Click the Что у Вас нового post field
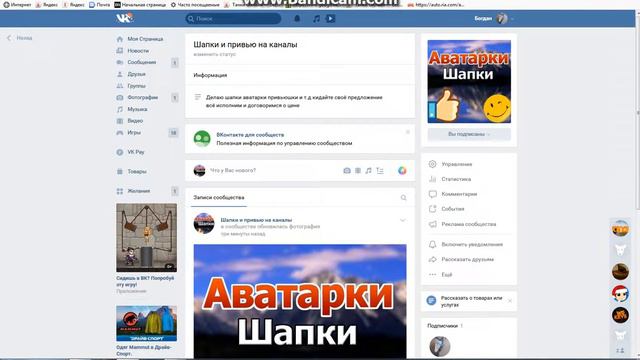The image size is (640, 360). [233, 170]
